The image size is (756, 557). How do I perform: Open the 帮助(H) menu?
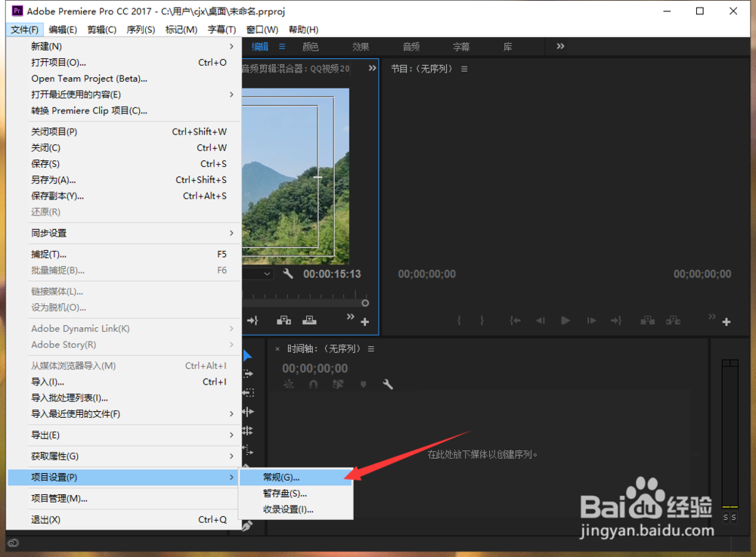pyautogui.click(x=303, y=30)
